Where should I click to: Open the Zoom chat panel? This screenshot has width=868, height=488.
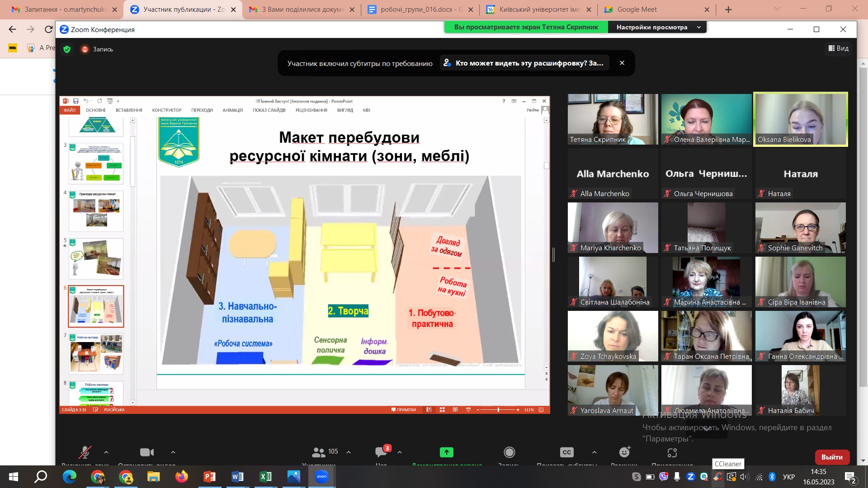[x=381, y=452]
